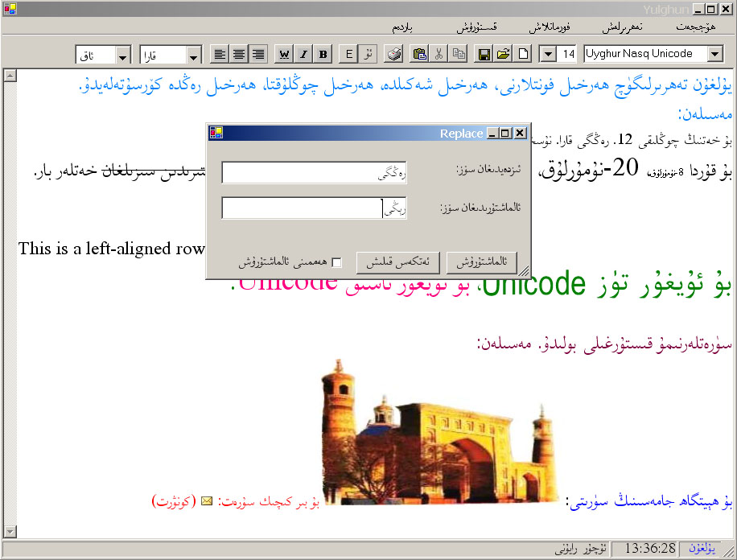Click the Yulghun window title icon
The width and height of the screenshot is (737, 560).
click(10, 9)
